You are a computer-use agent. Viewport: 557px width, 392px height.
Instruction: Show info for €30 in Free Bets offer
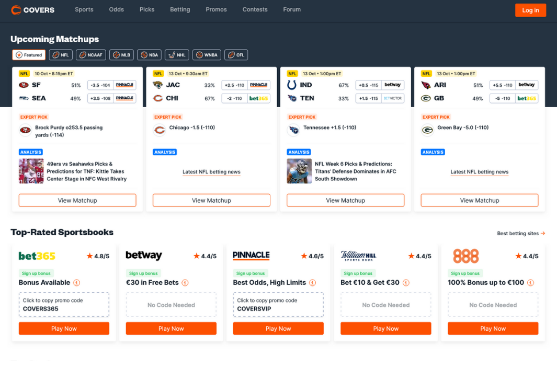185,283
